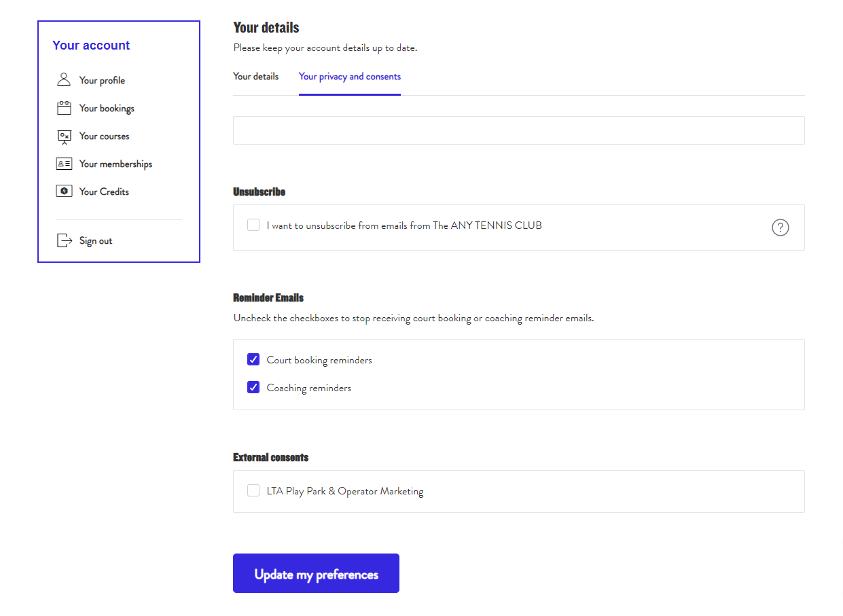Viewport: 843px width, 616px height.
Task: Select Your privacy and consents tab
Action: [349, 77]
